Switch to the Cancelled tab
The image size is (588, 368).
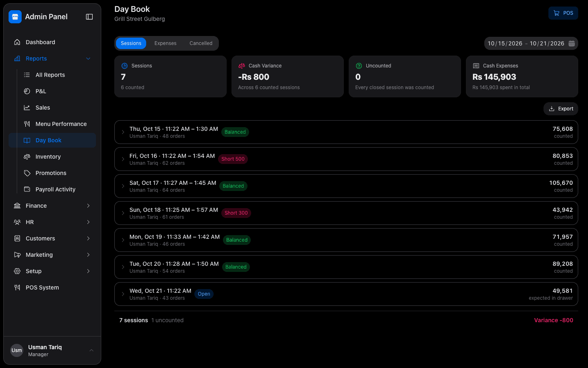coord(201,43)
